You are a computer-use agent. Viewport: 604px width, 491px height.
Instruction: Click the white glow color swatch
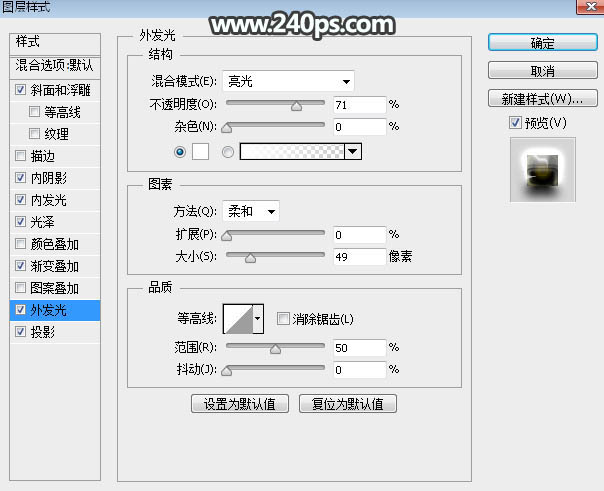click(x=200, y=151)
